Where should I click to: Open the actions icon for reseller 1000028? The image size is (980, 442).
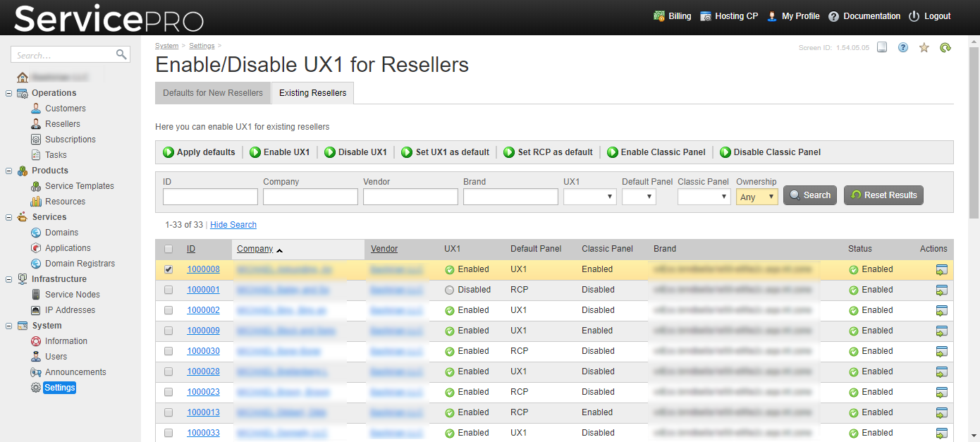[941, 372]
